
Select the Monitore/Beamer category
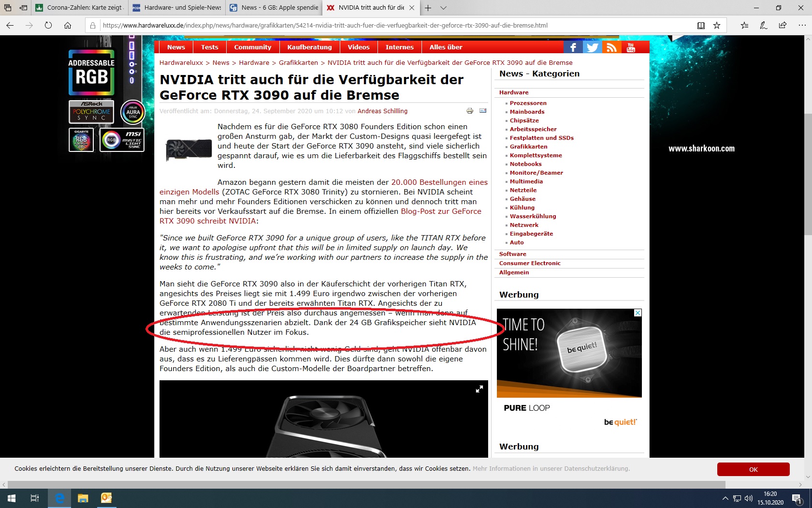pos(536,173)
